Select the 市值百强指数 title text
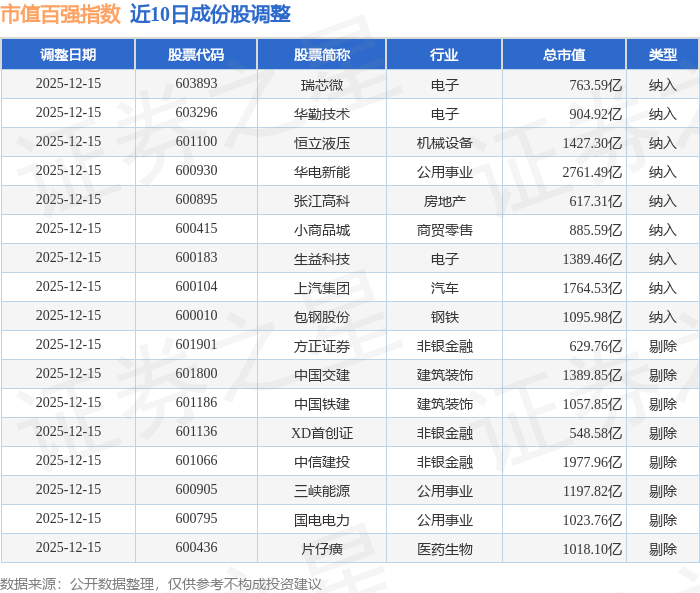700x593 pixels. pos(60,14)
